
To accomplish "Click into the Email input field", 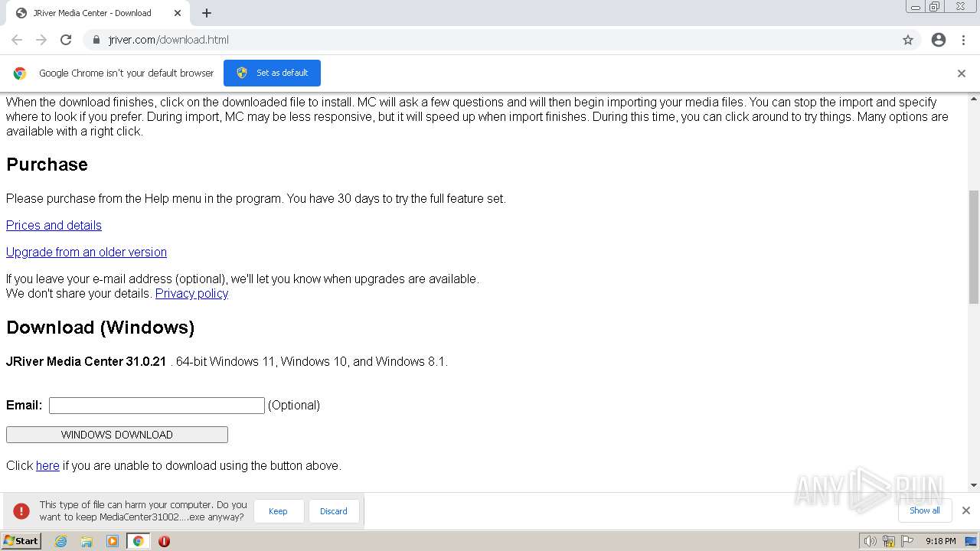I will click(x=157, y=406).
